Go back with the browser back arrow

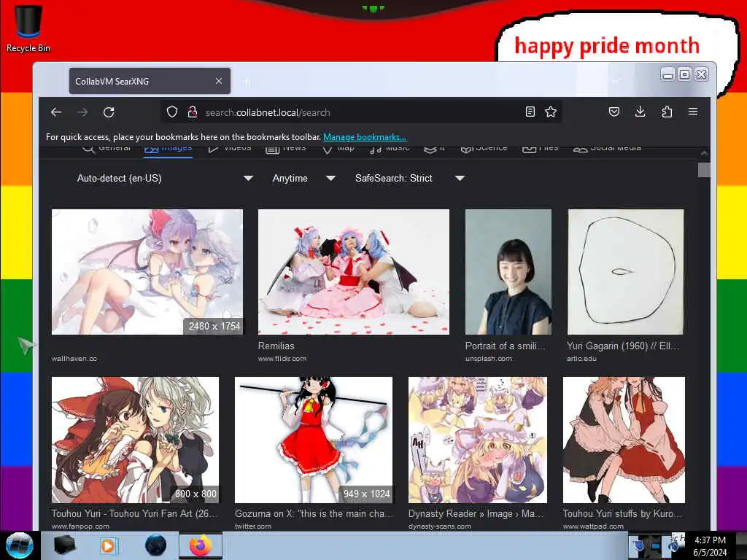click(56, 112)
